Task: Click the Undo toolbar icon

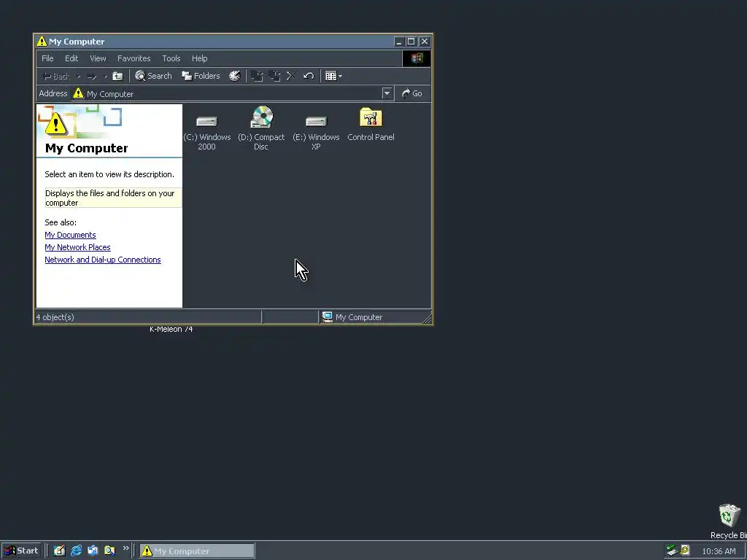Action: pos(309,76)
